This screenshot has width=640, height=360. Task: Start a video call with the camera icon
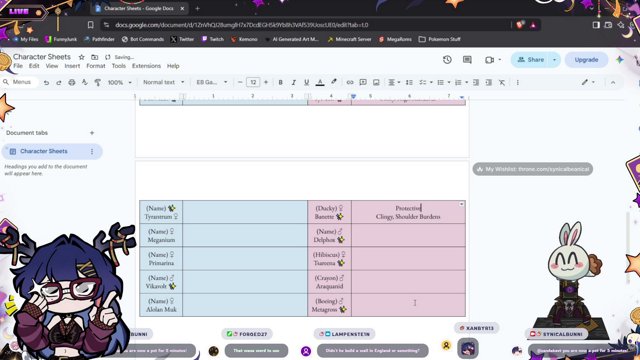[490, 60]
